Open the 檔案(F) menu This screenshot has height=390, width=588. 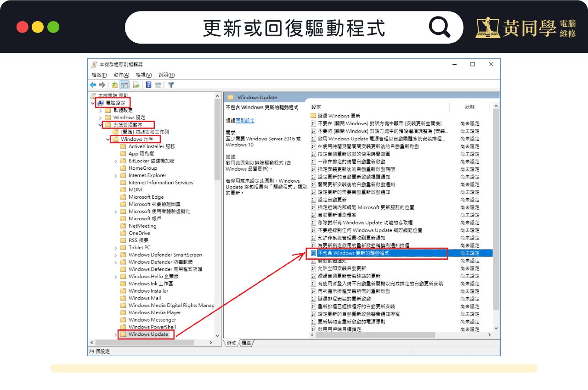coord(99,75)
